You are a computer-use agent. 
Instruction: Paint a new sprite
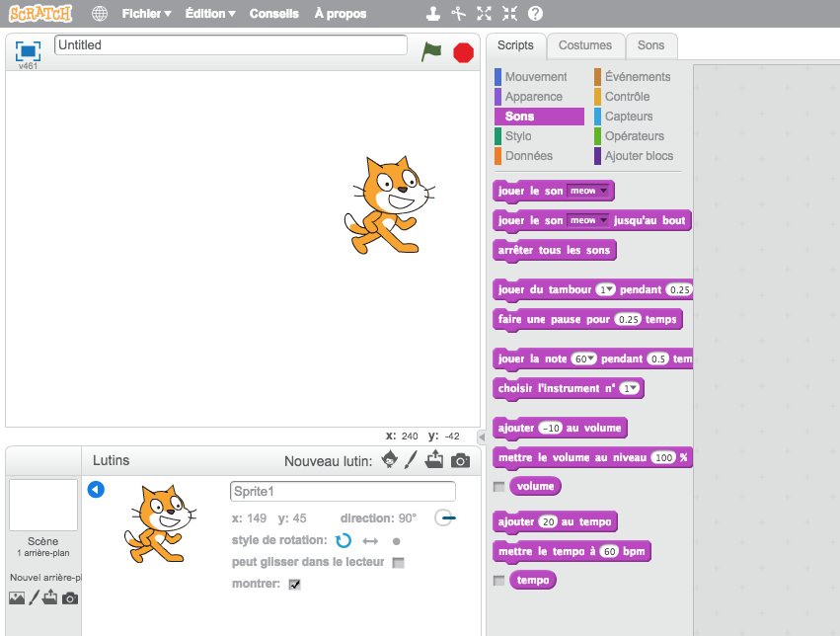click(x=411, y=460)
